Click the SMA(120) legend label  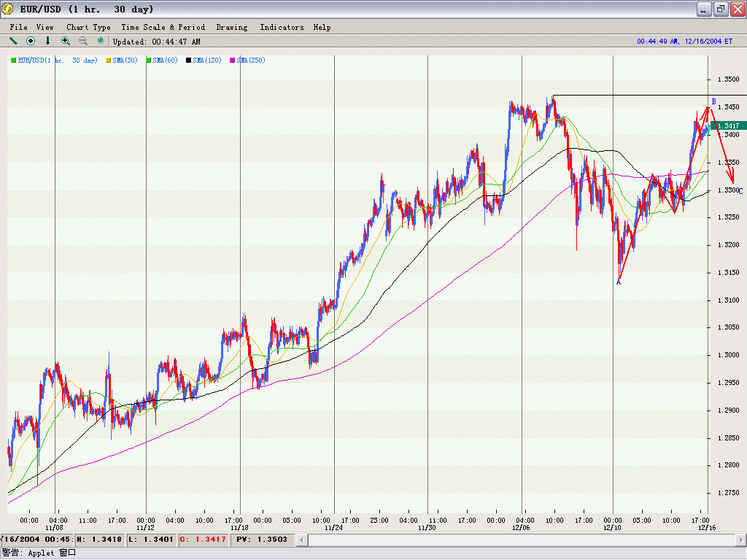click(x=207, y=61)
